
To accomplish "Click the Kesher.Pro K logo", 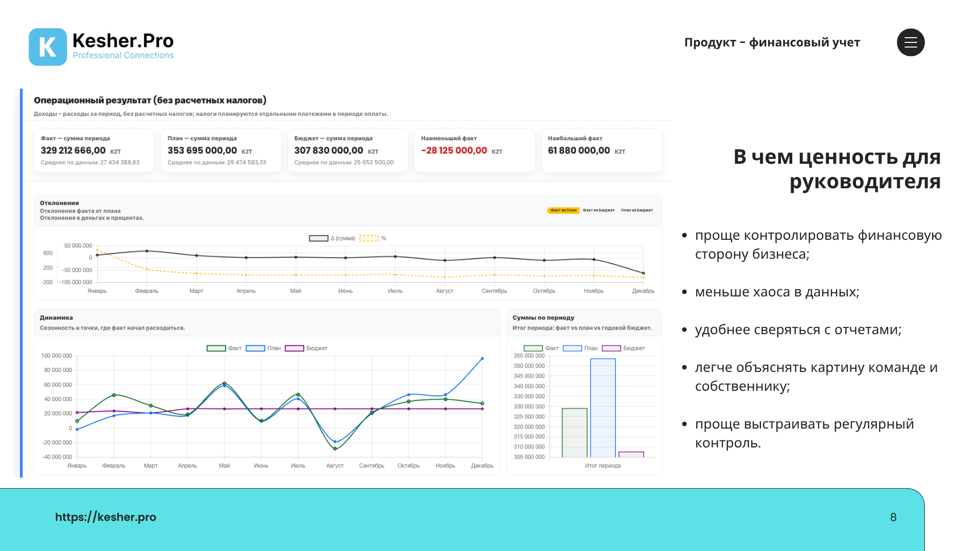I will coord(47,47).
